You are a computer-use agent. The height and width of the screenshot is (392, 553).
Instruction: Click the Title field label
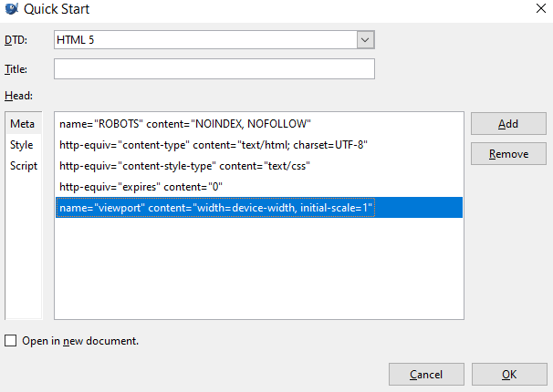[x=16, y=69]
